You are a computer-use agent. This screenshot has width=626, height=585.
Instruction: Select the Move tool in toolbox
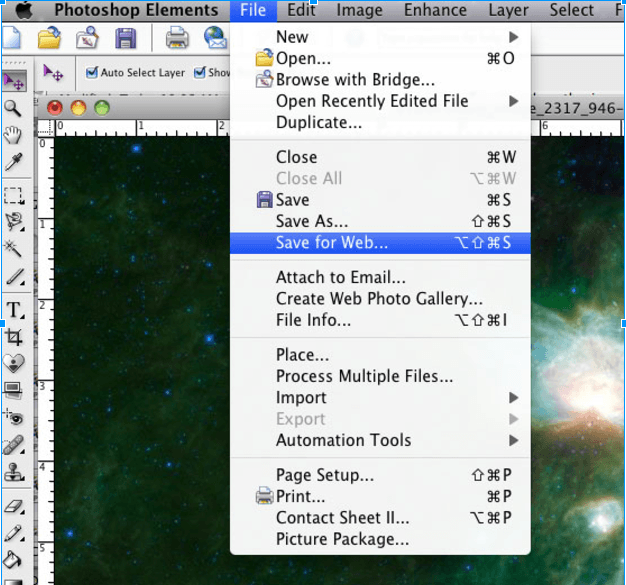14,81
